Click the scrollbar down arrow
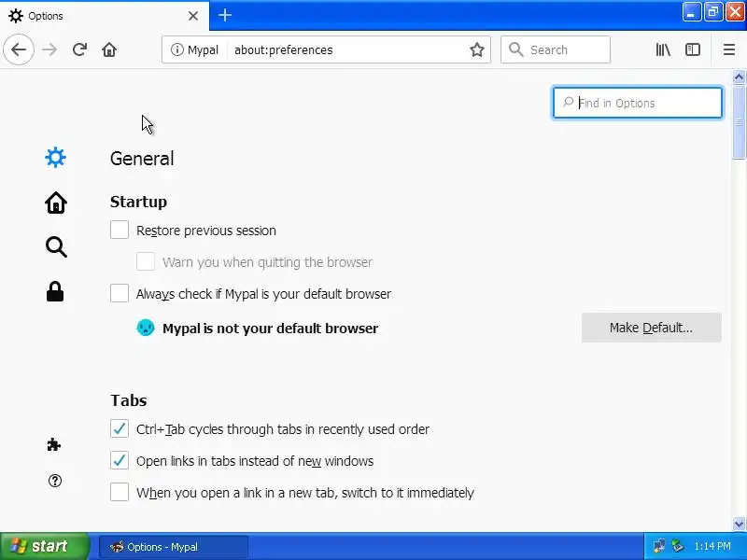747x560 pixels. click(x=739, y=524)
